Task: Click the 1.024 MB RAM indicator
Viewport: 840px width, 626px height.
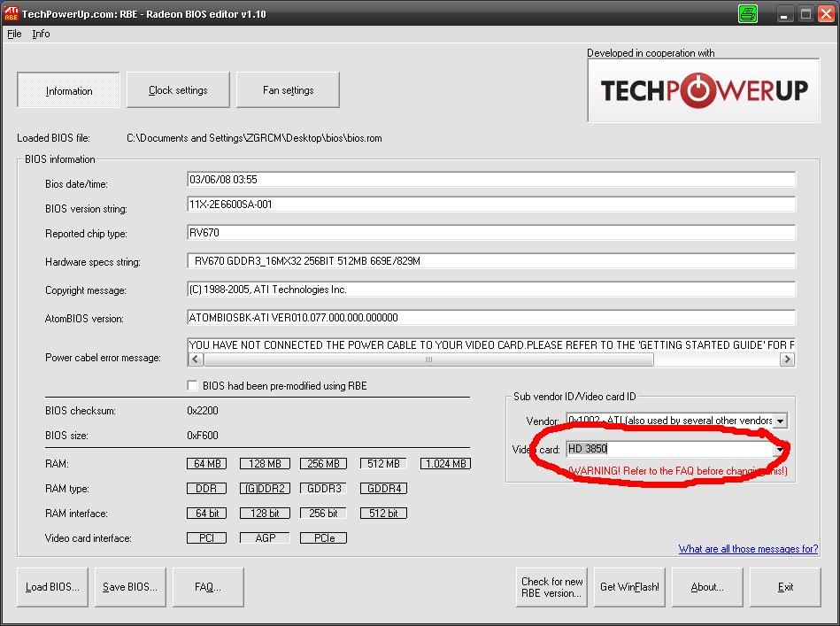Action: coord(446,464)
